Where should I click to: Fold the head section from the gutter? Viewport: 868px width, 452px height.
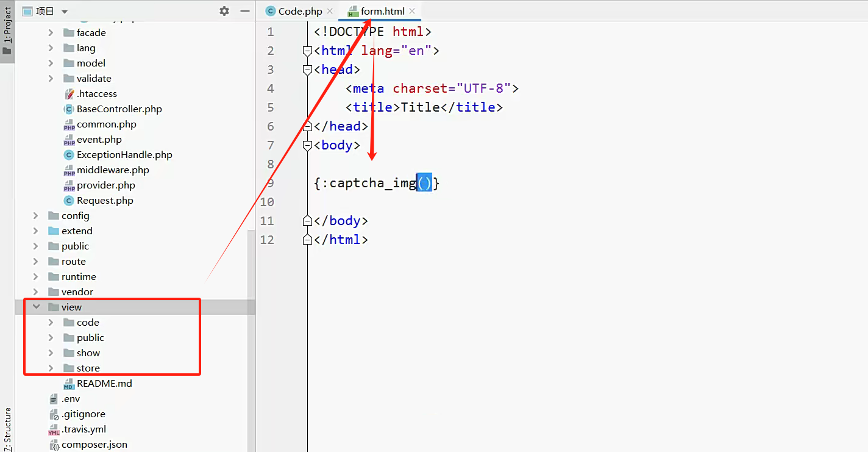(307, 70)
